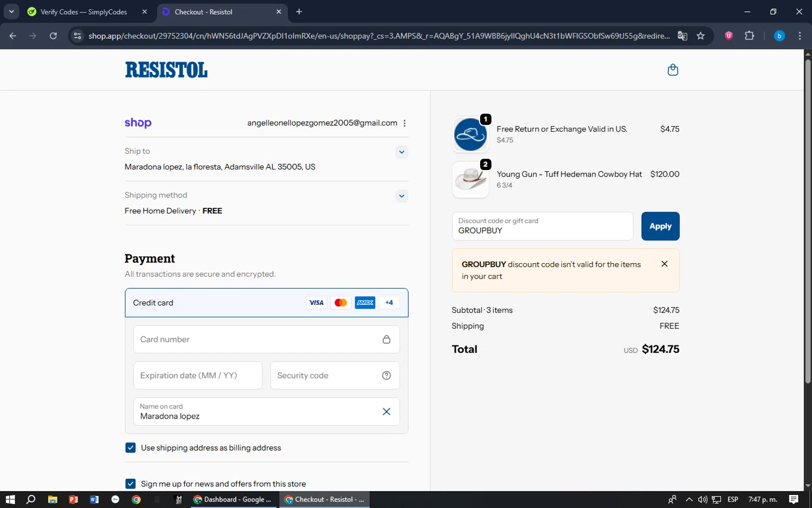Open the tab search dropdown
The image size is (812, 508).
pos(11,11)
